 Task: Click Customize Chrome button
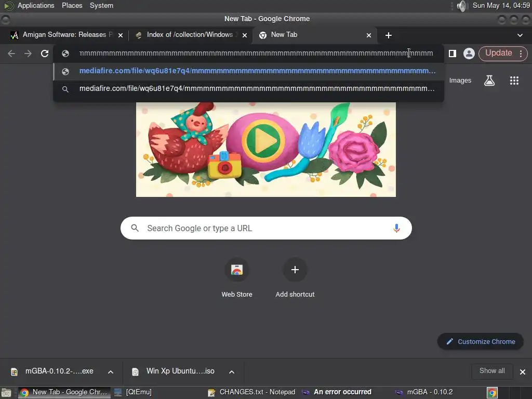click(481, 342)
